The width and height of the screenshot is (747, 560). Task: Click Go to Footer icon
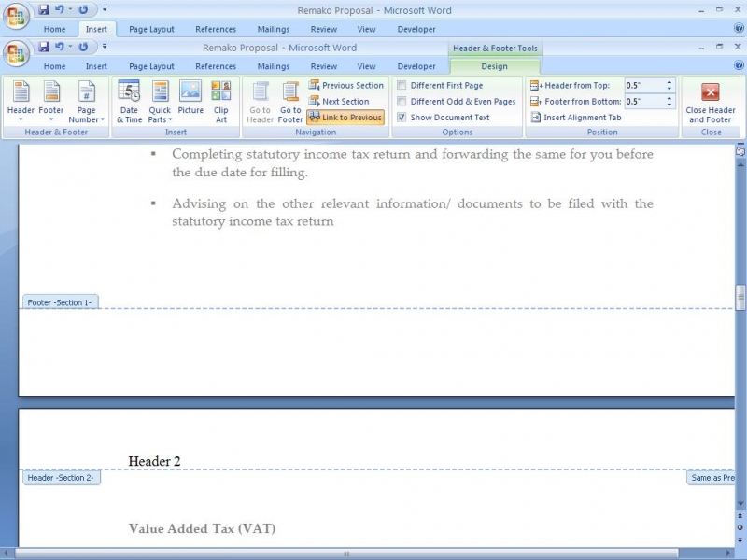(x=290, y=100)
